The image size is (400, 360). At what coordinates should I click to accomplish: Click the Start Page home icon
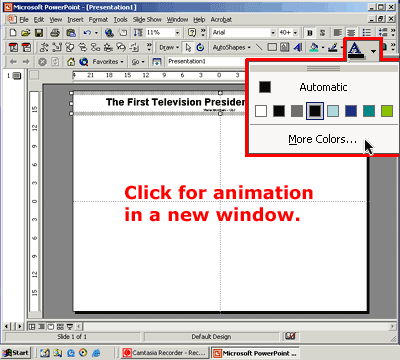click(71, 62)
